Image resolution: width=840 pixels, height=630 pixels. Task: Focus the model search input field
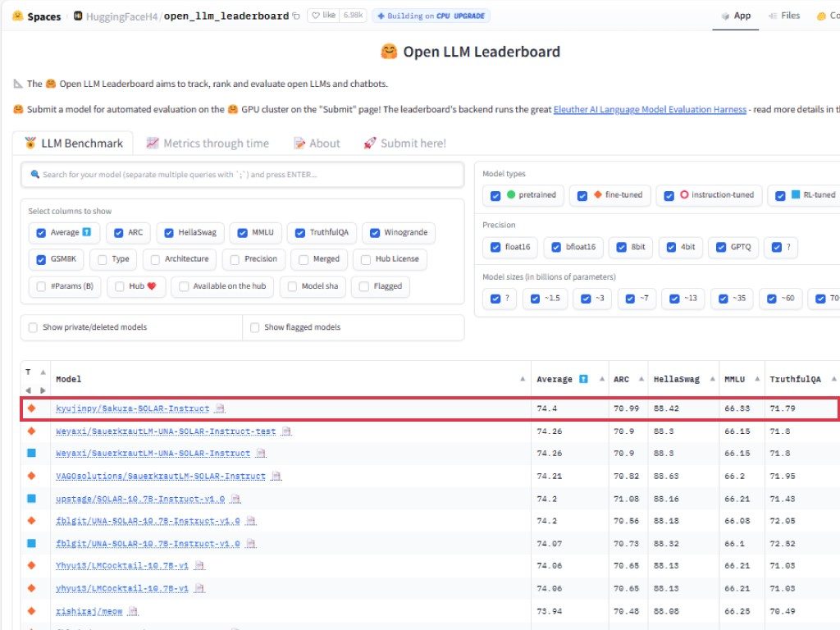(x=242, y=175)
